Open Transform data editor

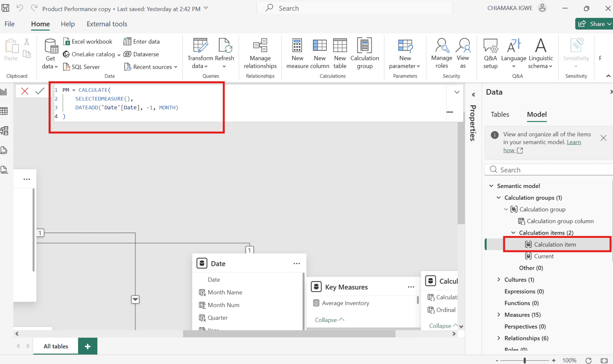pos(200,46)
